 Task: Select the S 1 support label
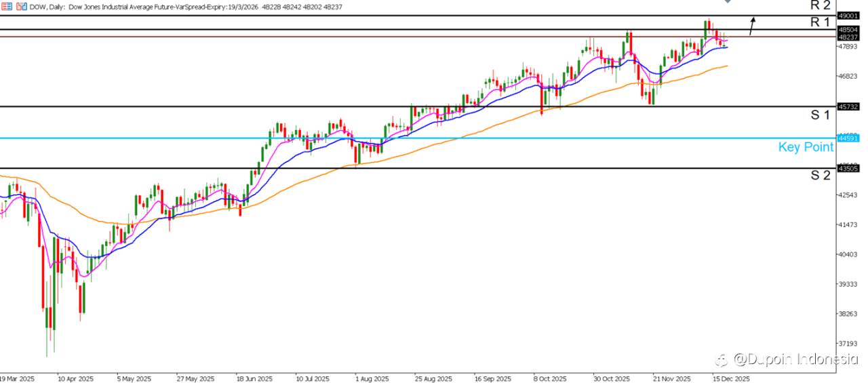click(821, 115)
